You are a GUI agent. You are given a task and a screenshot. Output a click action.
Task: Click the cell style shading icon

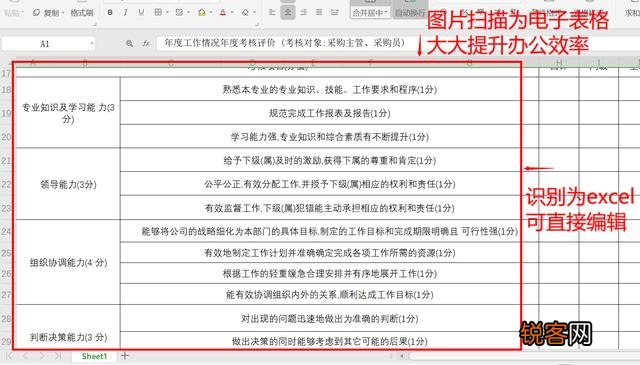(x=179, y=12)
